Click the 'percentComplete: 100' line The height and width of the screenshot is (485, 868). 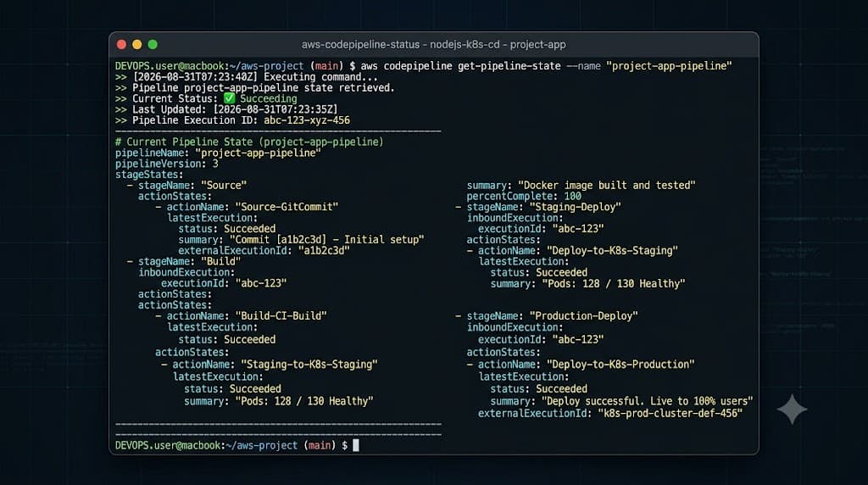pyautogui.click(x=524, y=197)
